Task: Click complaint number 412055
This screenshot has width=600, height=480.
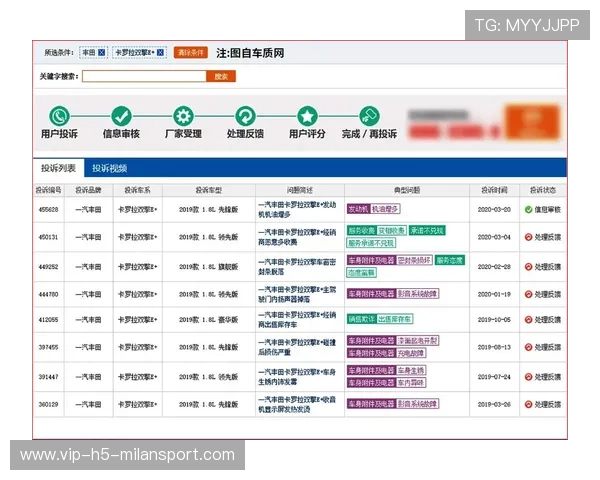Action: (x=49, y=320)
